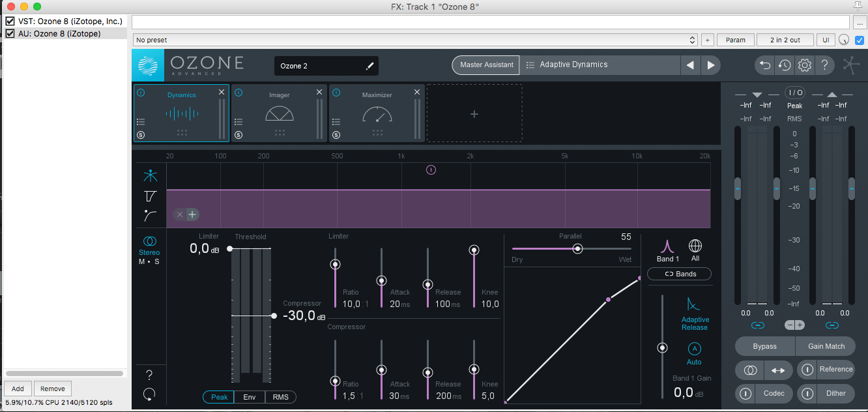Open Dynamics module preset list icon
Screen dimensions: 868x412
click(x=141, y=121)
